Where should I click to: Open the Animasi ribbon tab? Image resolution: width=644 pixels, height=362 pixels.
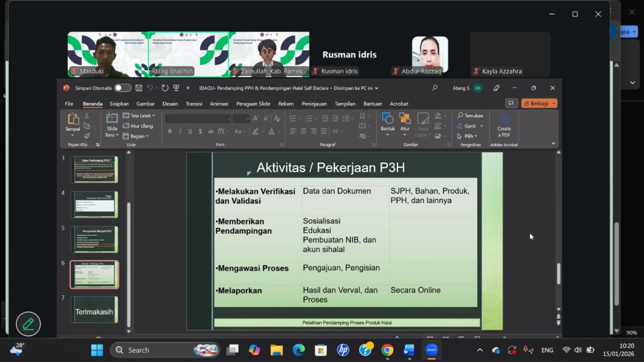pyautogui.click(x=219, y=104)
